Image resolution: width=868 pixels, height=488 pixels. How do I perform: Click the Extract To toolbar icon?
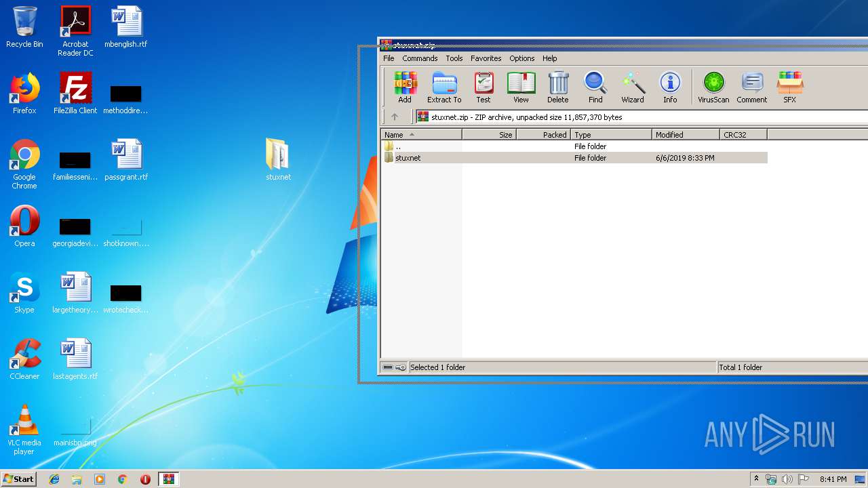tap(444, 87)
